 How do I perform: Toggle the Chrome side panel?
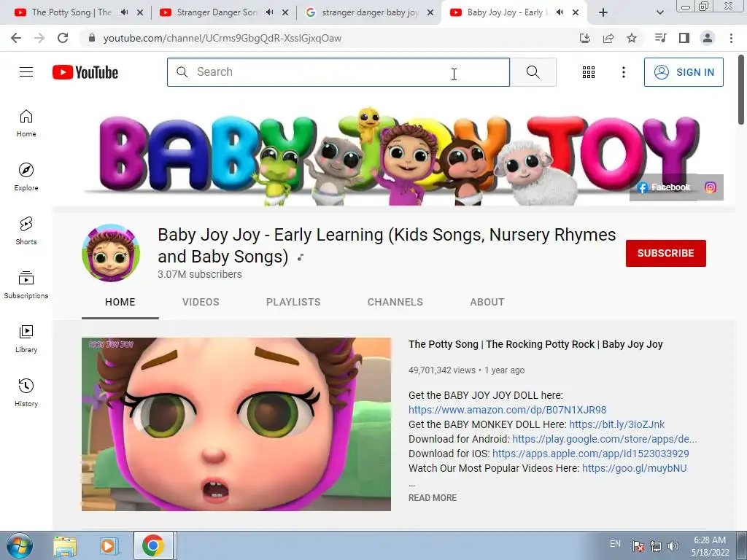coord(684,38)
